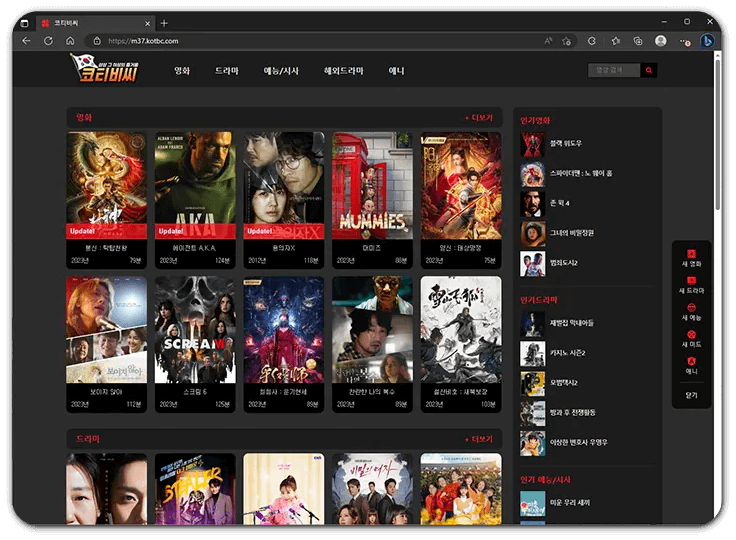Open the 방과 후 전쟁활동 popular drama
Screen dimensions: 736x540
coord(558,413)
